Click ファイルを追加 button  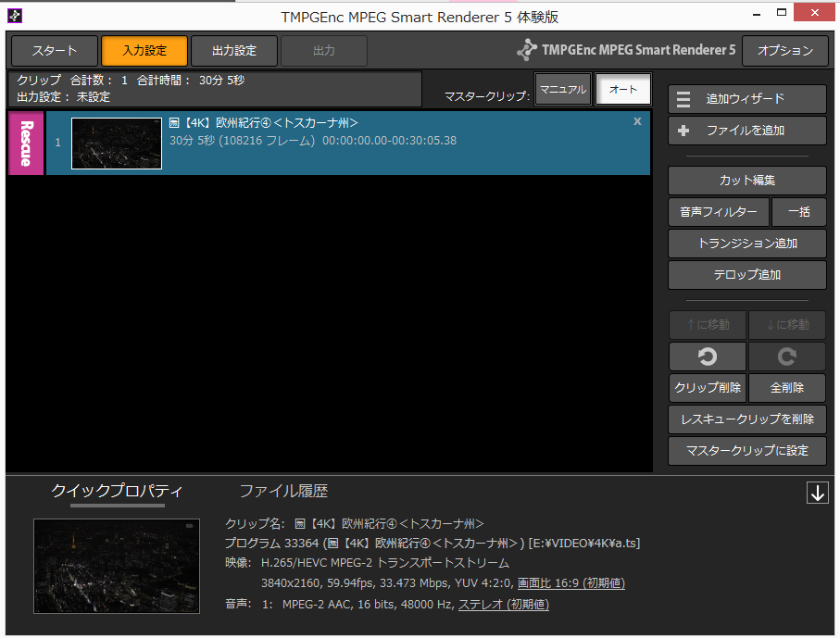coord(746,131)
